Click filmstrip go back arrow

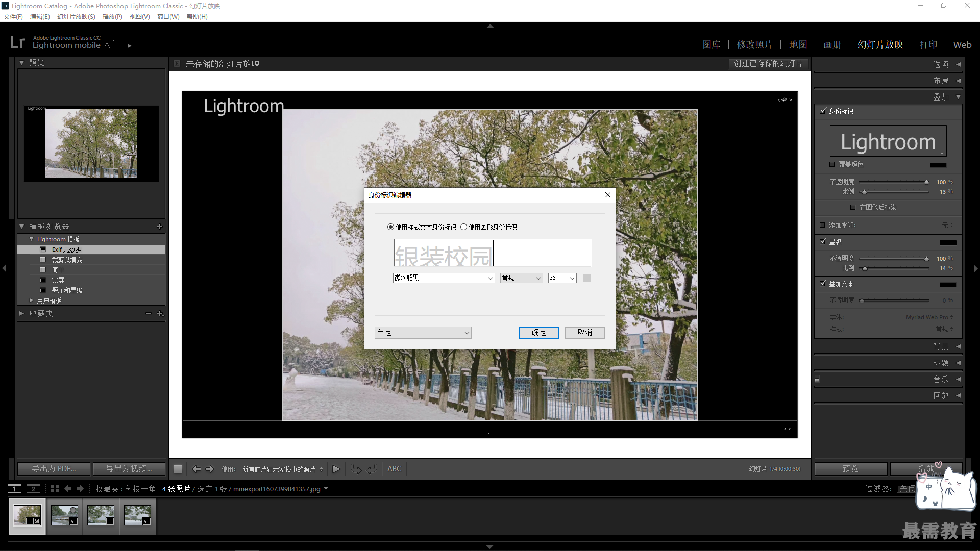coord(68,489)
